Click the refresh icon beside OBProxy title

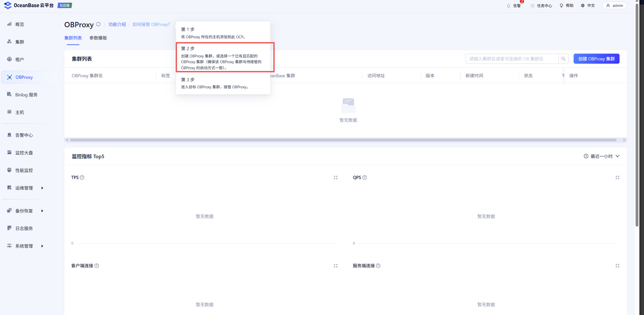pos(98,24)
